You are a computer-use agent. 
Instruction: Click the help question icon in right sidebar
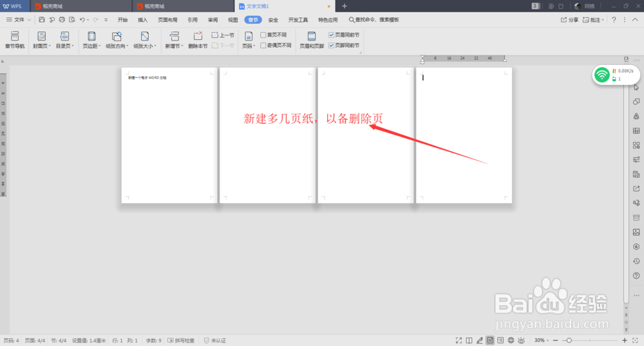636,275
